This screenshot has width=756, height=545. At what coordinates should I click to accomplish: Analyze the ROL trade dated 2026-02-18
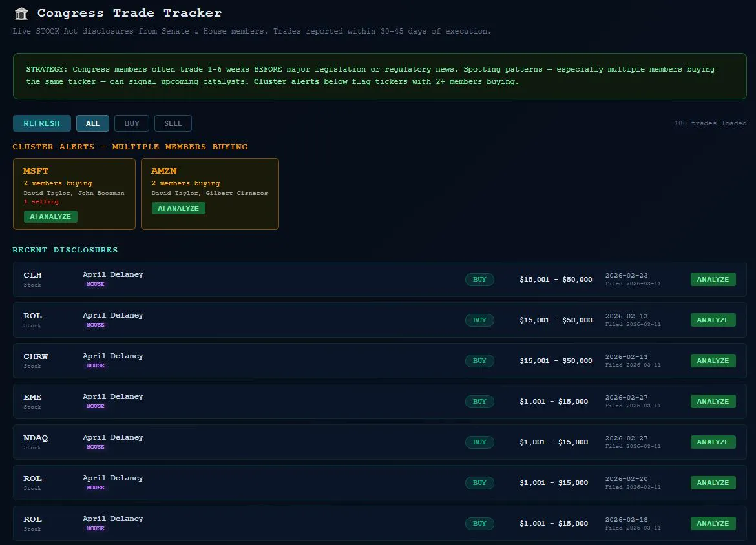pyautogui.click(x=713, y=523)
